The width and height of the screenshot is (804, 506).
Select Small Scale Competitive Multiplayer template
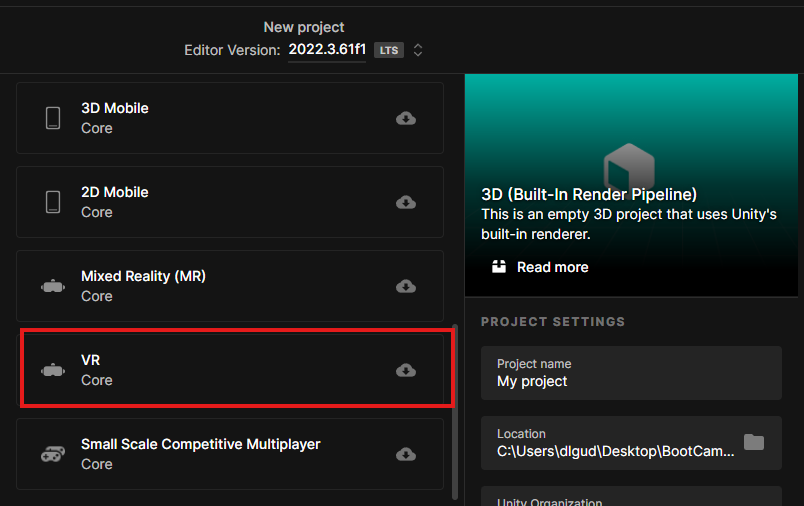coord(230,454)
